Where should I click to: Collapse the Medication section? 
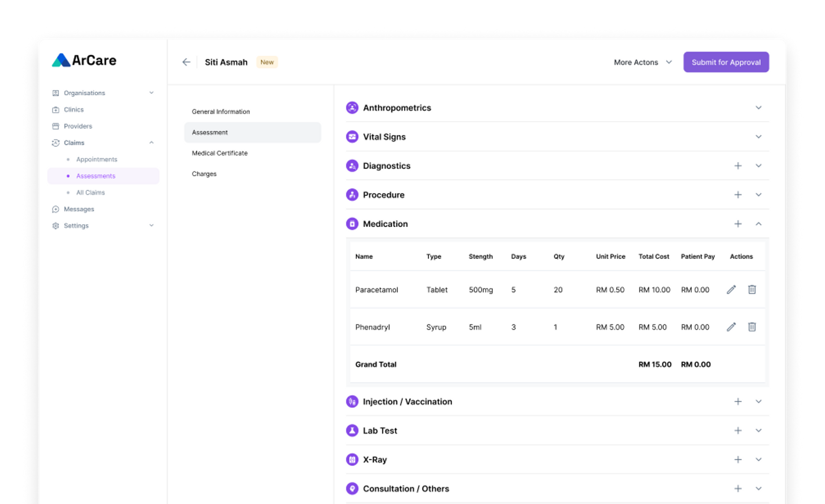[759, 224]
